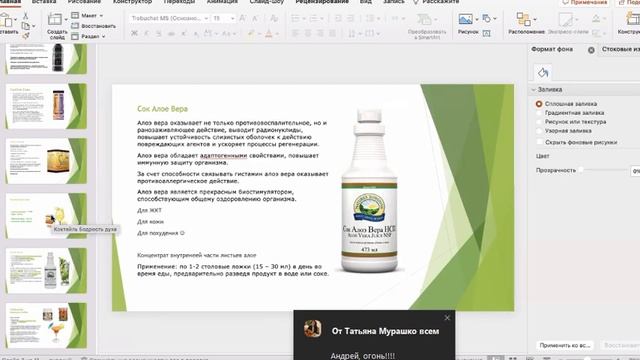Apply italic formatting with К
This screenshot has width=640, height=360.
[147, 33]
